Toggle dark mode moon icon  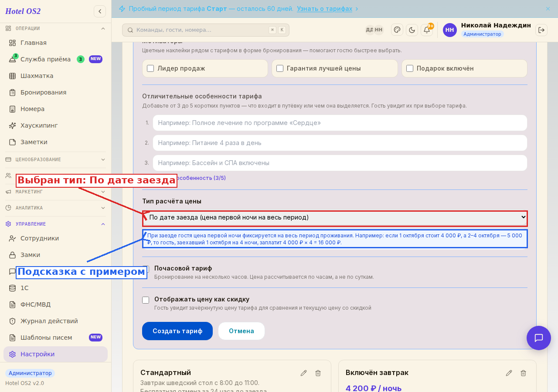(x=412, y=30)
